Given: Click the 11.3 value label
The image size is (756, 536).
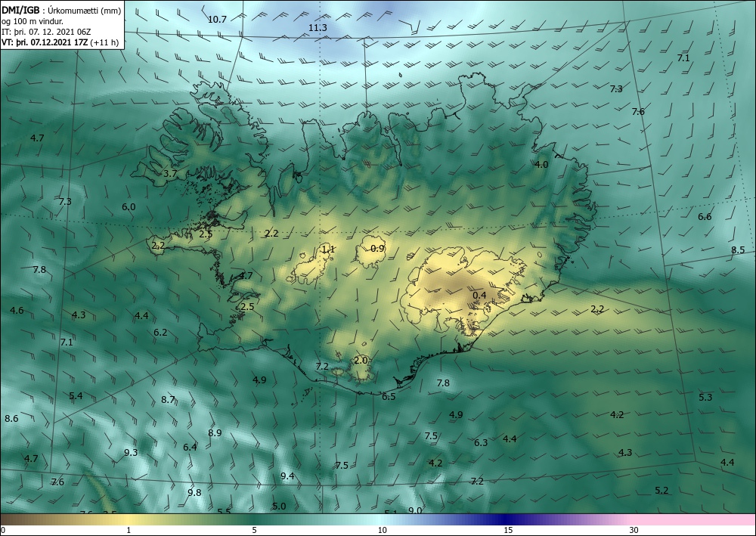Looking at the screenshot, I should coord(318,28).
